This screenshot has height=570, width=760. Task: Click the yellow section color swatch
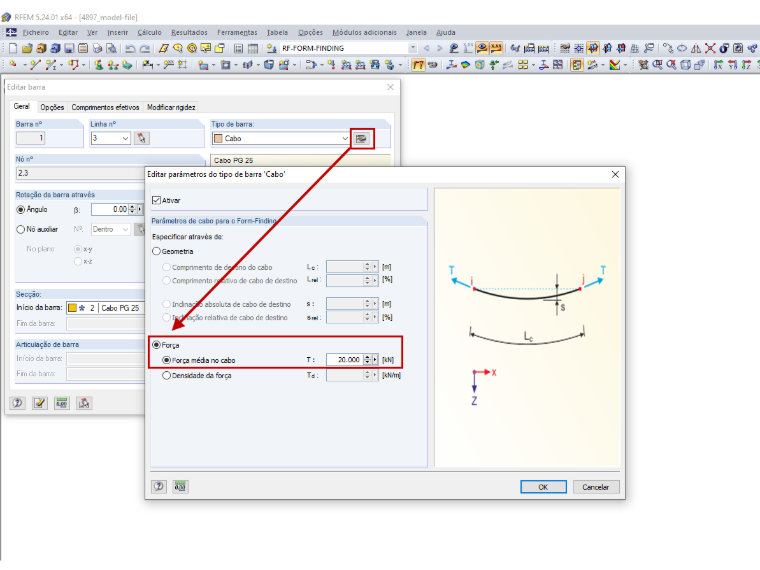tap(72, 308)
